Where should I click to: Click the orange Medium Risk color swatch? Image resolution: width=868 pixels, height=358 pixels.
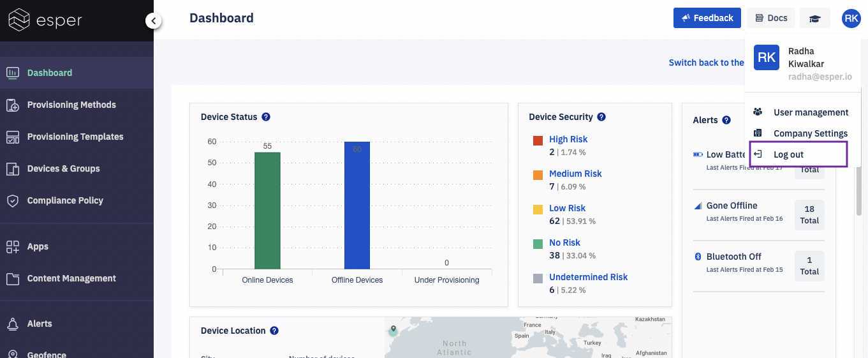tap(538, 174)
